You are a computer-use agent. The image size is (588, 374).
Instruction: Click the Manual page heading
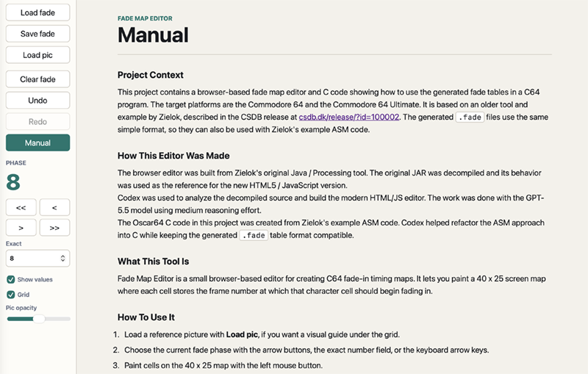pyautogui.click(x=153, y=35)
